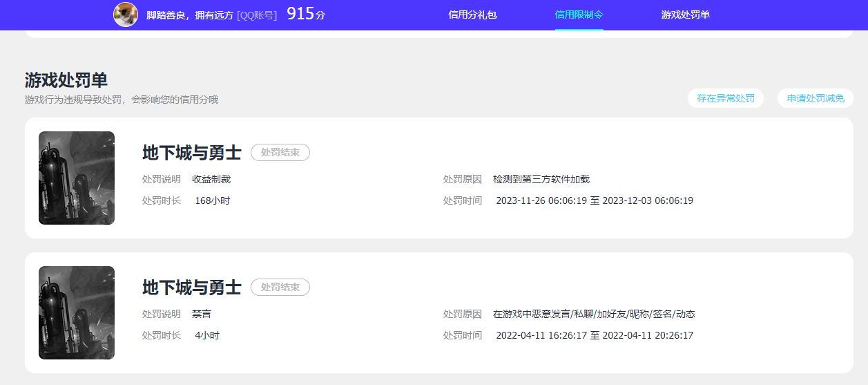868x385 pixels.
Task: Click the 存在异常处罚 button
Action: pos(725,98)
